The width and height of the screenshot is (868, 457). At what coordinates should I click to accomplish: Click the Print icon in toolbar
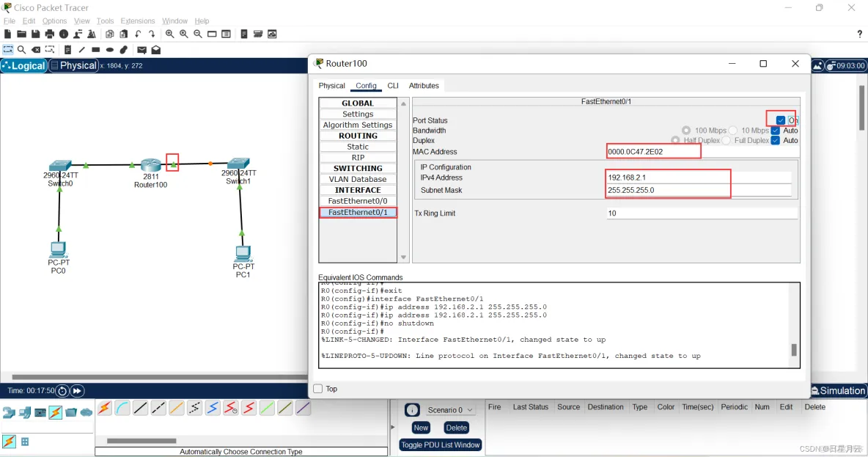click(x=49, y=34)
